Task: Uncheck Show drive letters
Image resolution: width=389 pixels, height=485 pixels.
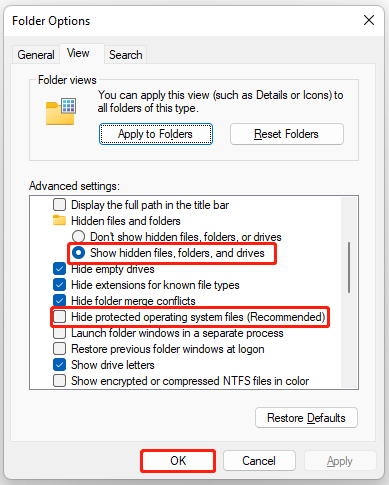Action: [x=59, y=365]
